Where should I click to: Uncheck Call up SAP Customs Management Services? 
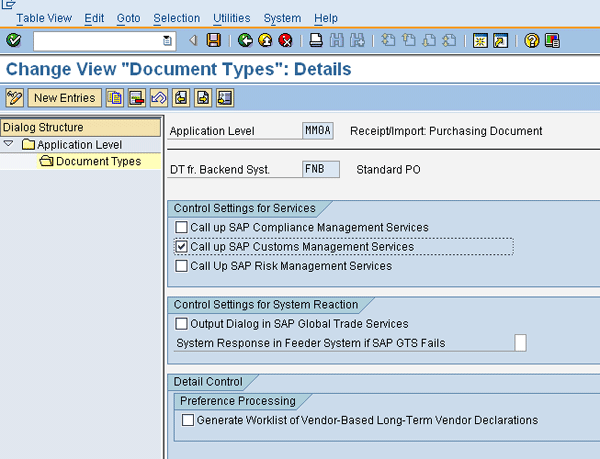pos(181,247)
